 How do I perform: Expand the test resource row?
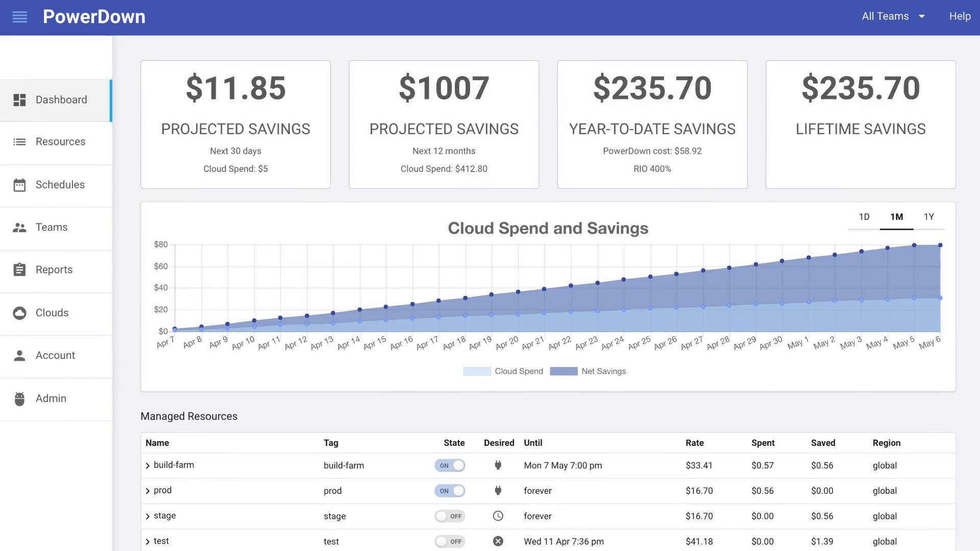coord(148,541)
